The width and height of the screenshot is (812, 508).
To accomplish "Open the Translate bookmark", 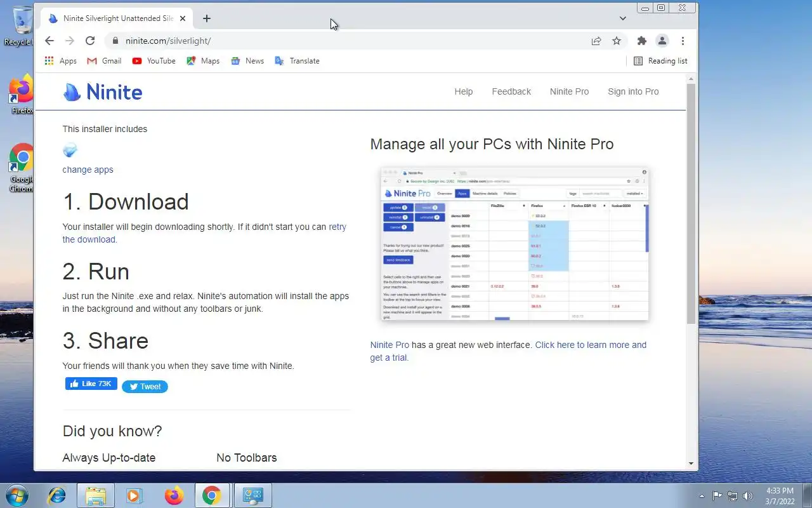I will (x=297, y=61).
